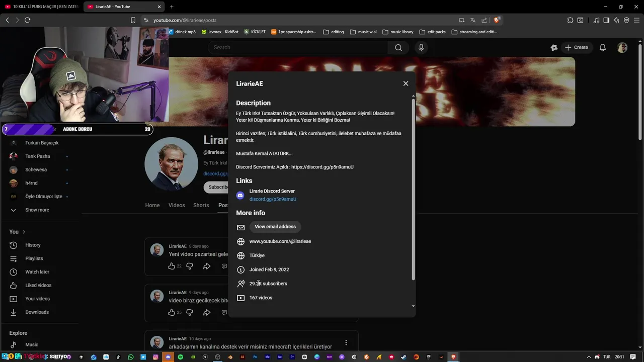Image resolution: width=644 pixels, height=362 pixels.
Task: Select the Home channel tab
Action: tap(152, 205)
